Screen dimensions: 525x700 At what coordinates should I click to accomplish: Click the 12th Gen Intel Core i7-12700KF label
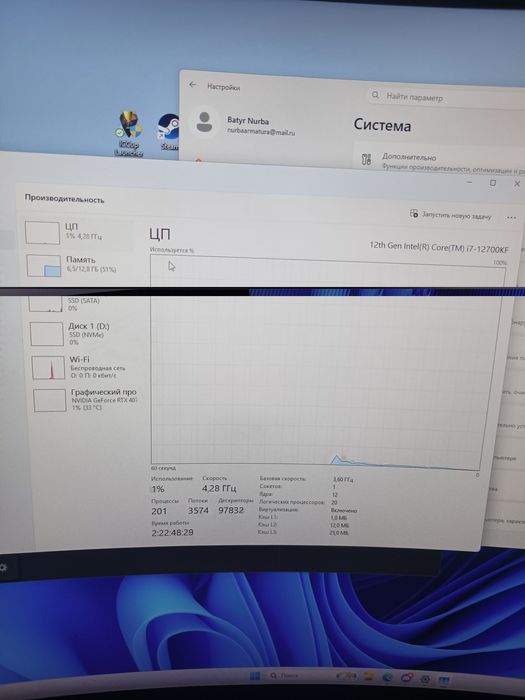[x=439, y=247]
